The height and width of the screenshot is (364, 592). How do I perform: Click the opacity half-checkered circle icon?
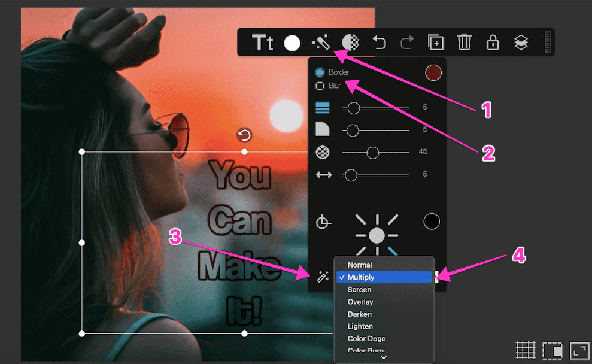pos(350,43)
